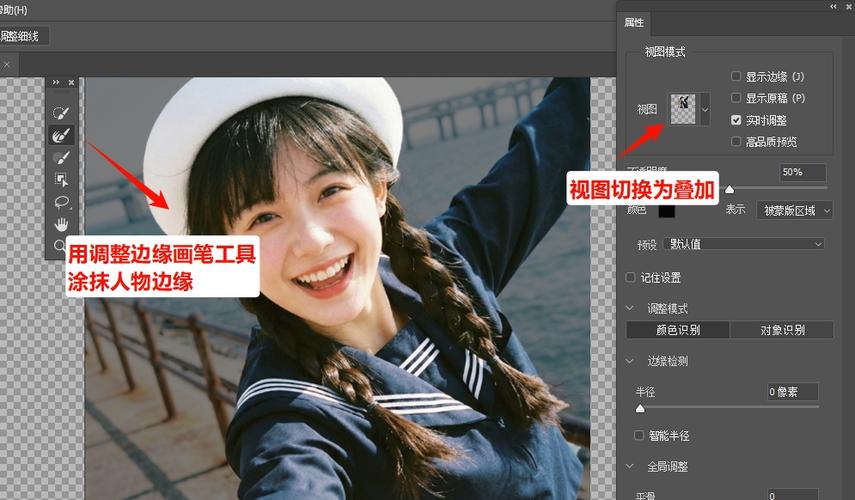Collapse the 调整模式 section
Image resolution: width=855 pixels, height=500 pixels.
click(x=630, y=309)
